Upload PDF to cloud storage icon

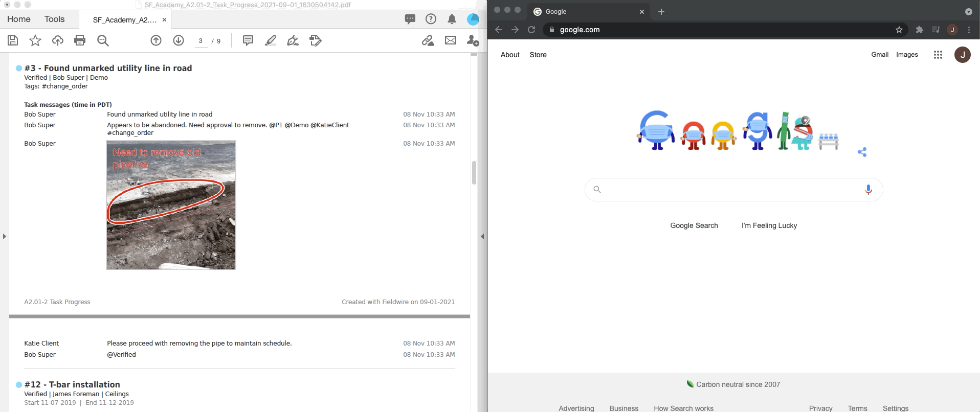click(58, 40)
